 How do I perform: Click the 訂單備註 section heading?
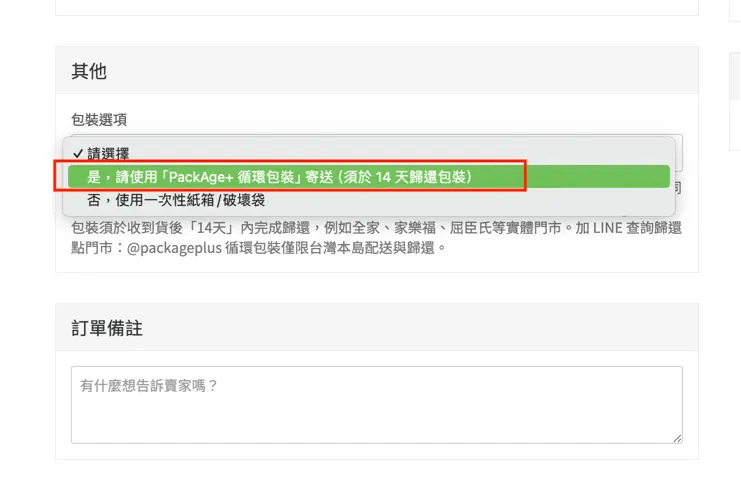tap(107, 328)
